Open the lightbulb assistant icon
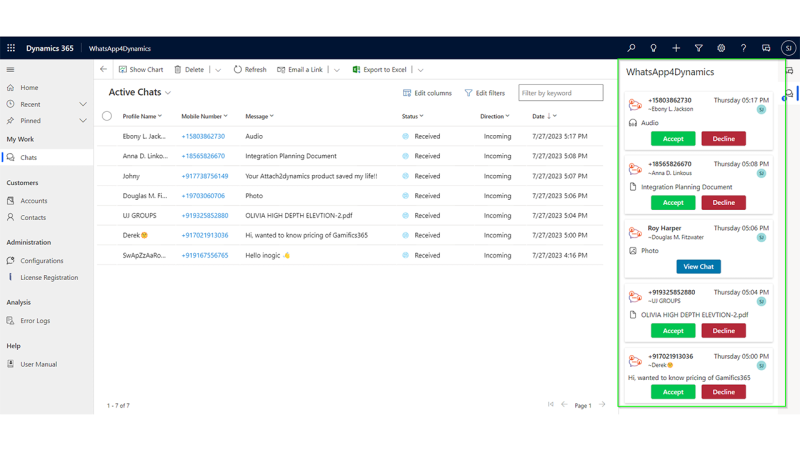This screenshot has height=450, width=800. tap(653, 48)
